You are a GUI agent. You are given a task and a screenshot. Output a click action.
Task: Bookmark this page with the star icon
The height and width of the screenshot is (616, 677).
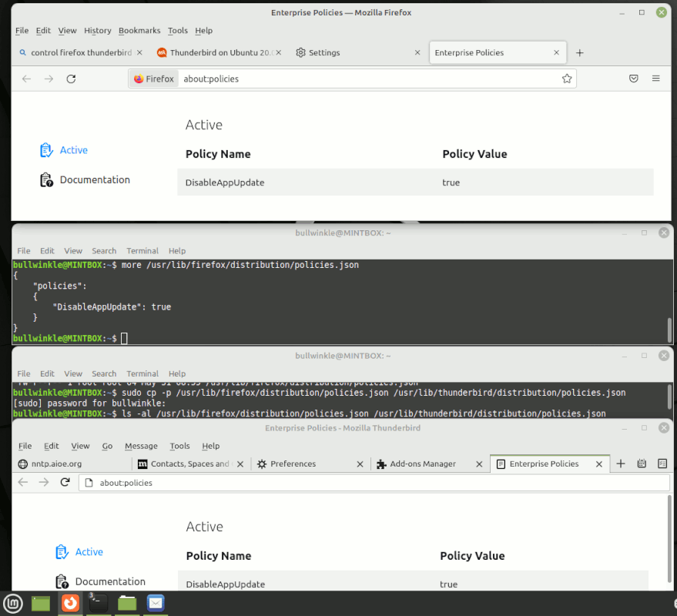click(566, 79)
